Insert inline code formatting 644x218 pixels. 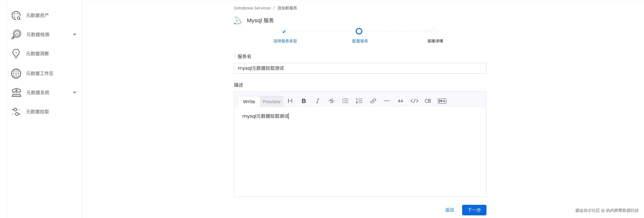tap(414, 101)
